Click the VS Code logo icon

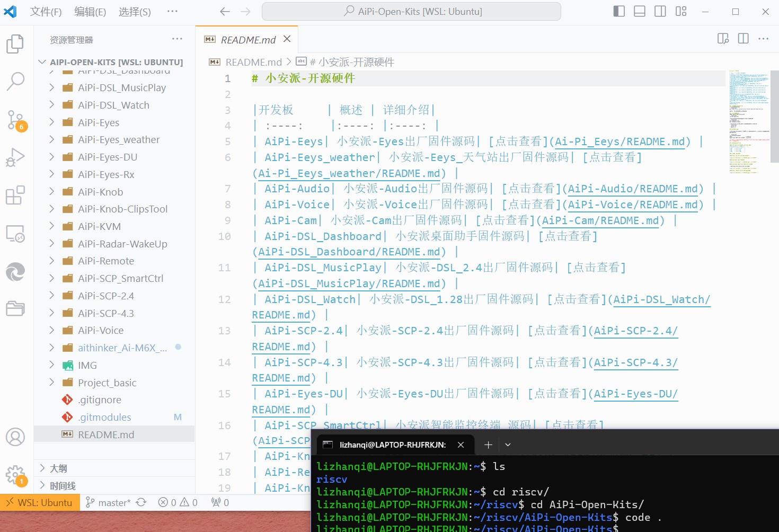coord(10,11)
